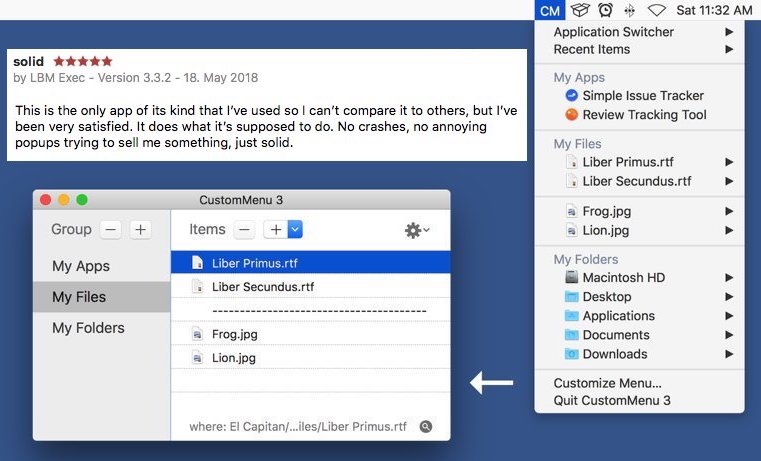The image size is (761, 461).
Task: Click Simple Issue Tracker blue app icon
Action: click(572, 96)
